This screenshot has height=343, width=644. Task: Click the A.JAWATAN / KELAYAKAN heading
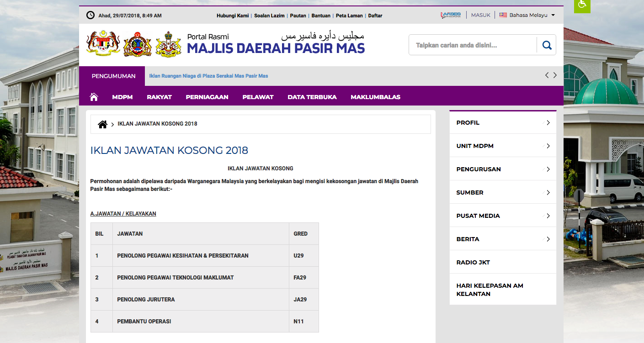[x=123, y=213]
